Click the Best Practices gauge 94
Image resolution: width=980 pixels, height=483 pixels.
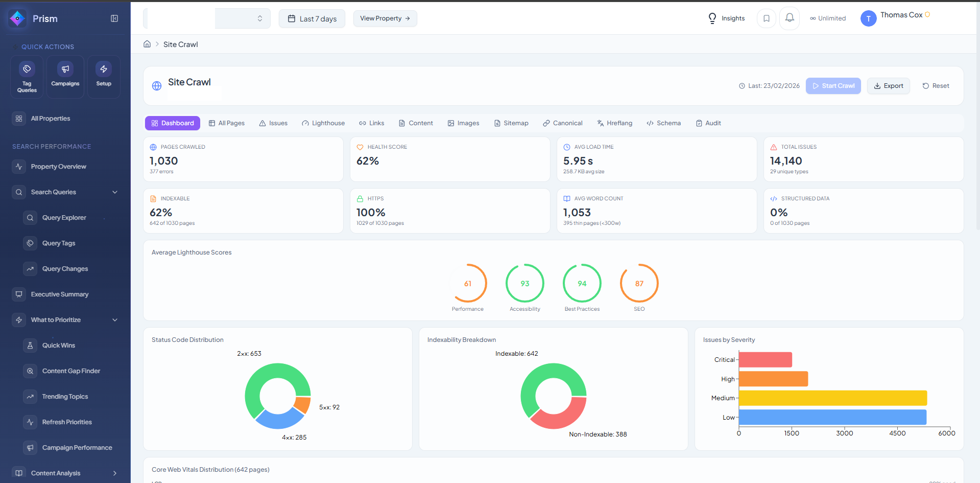582,283
